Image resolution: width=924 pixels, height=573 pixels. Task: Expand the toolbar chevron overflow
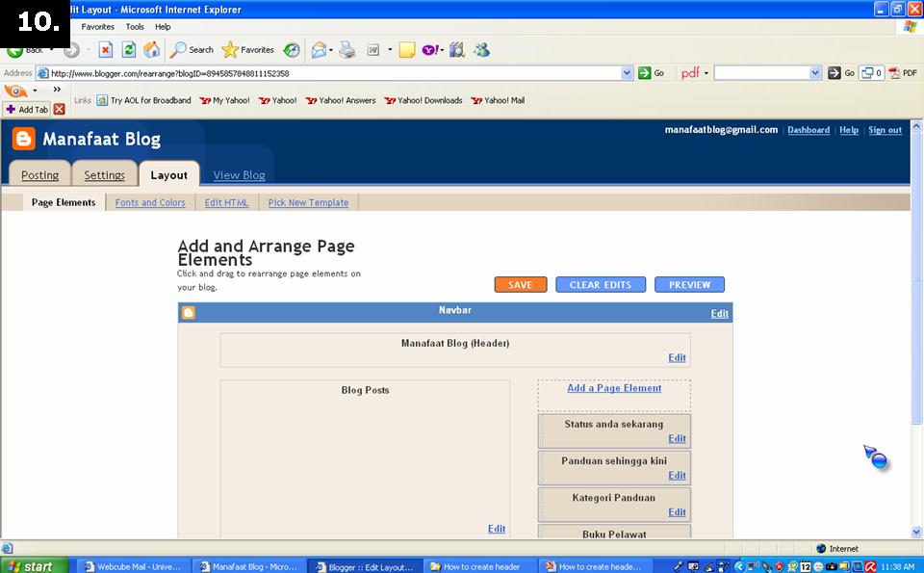tap(57, 90)
